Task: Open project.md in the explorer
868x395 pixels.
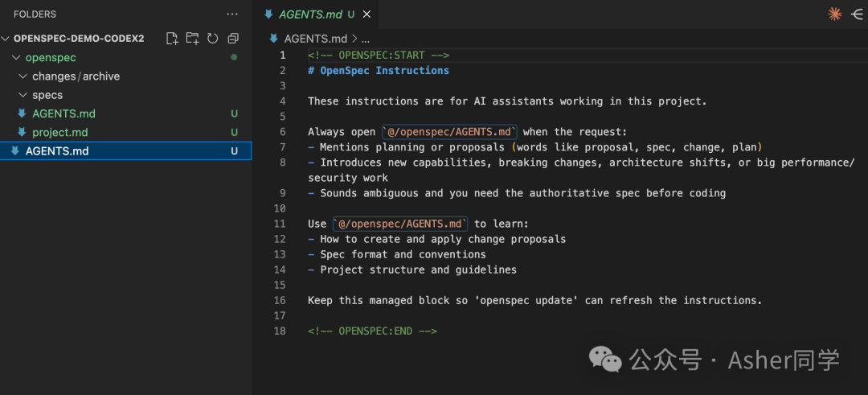Action: [59, 133]
